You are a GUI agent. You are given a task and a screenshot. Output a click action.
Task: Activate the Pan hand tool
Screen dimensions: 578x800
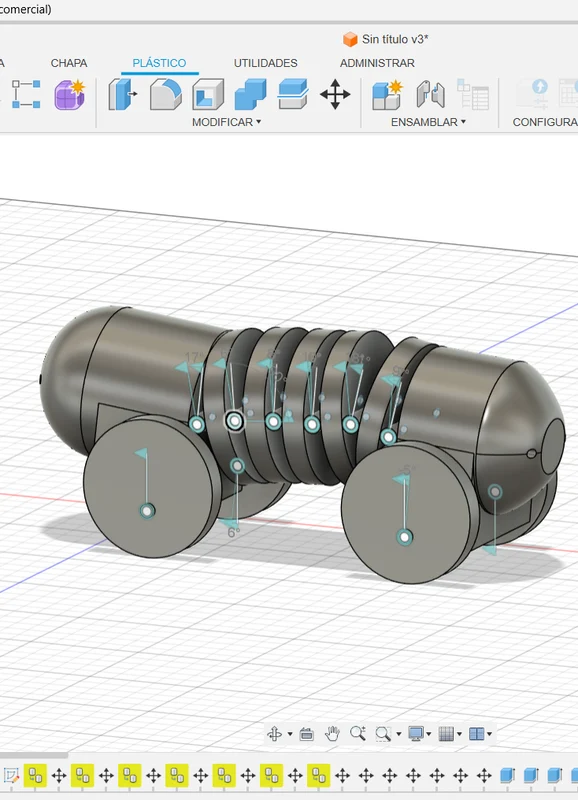[x=332, y=734]
